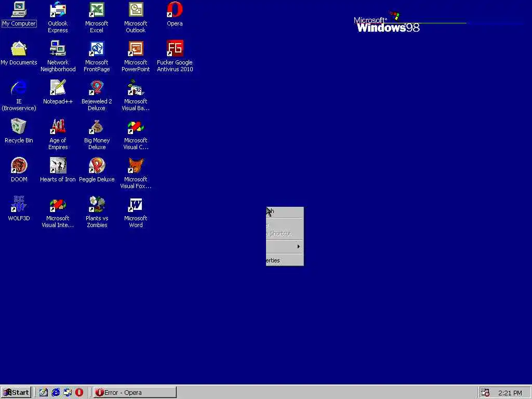
Task: Click the 2:21 PM taskbar clock
Action: coord(510,393)
